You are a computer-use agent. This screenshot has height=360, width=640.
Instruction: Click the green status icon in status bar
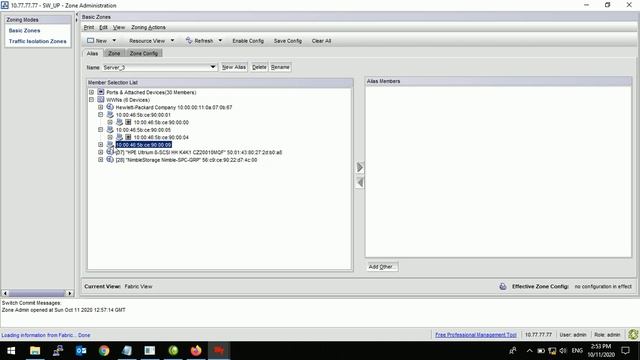(x=633, y=334)
